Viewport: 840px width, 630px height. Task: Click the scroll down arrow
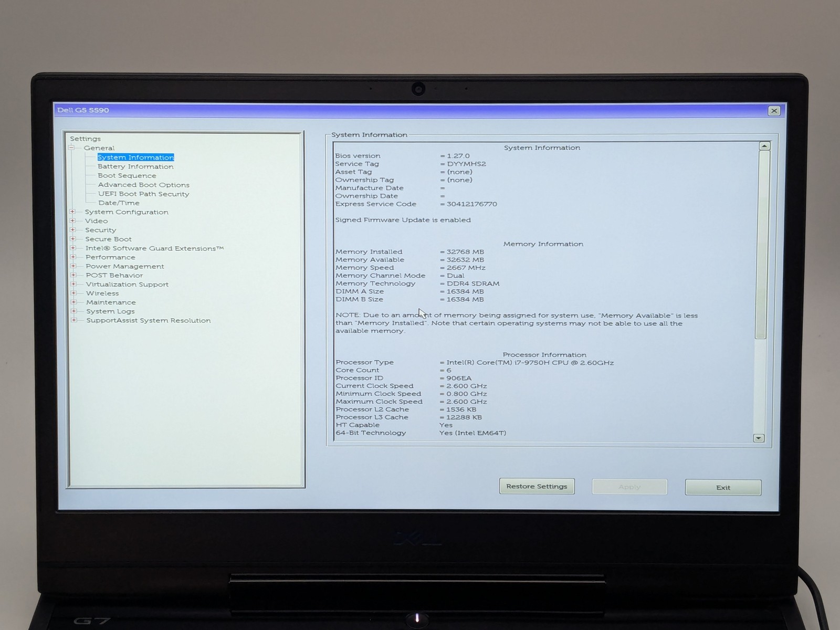pyautogui.click(x=759, y=438)
